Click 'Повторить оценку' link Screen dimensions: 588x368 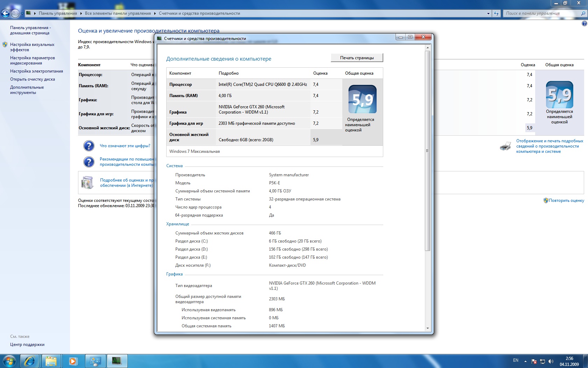pyautogui.click(x=566, y=200)
